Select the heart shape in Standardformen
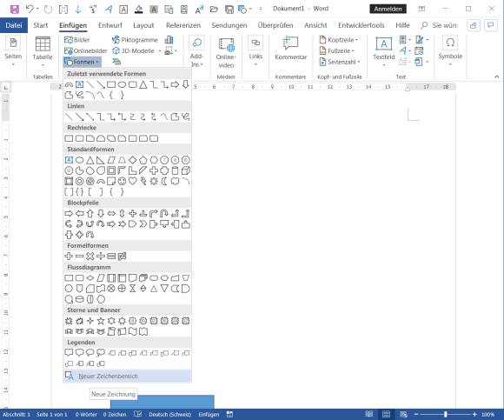 (x=132, y=181)
